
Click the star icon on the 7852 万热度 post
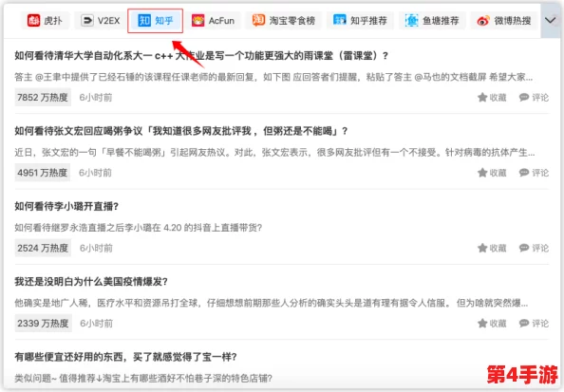click(x=482, y=97)
